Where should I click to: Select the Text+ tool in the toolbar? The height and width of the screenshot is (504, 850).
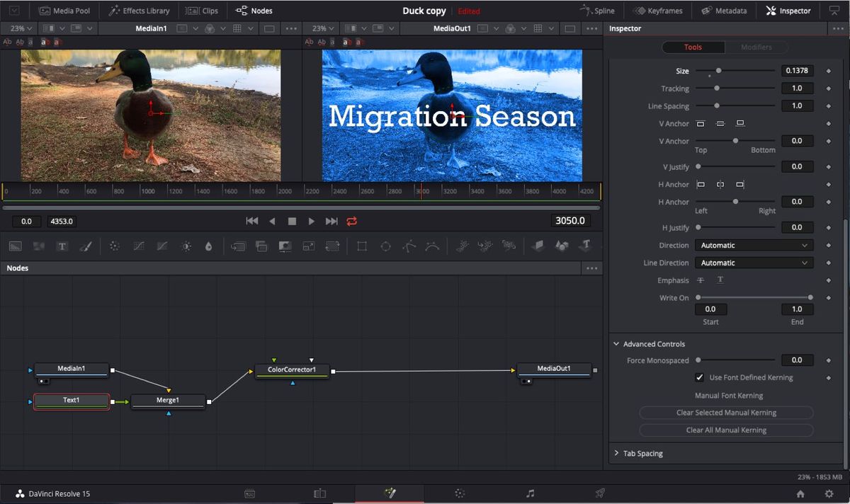62,246
